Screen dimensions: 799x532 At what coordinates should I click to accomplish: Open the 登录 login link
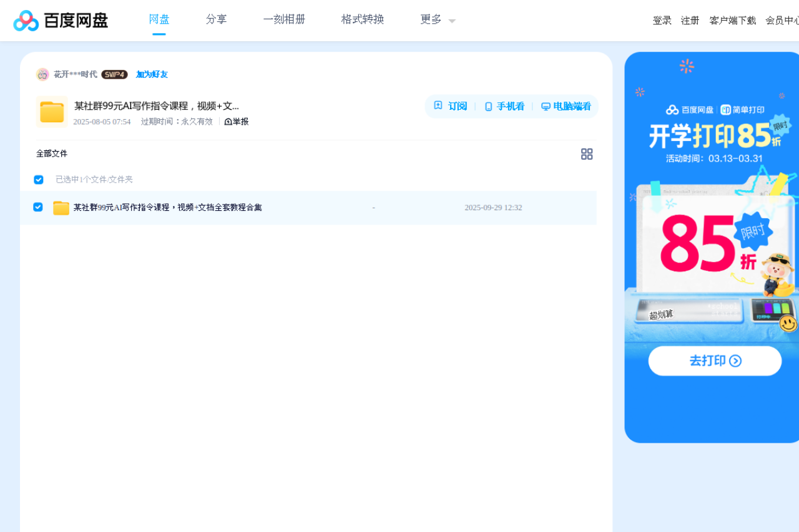(662, 20)
